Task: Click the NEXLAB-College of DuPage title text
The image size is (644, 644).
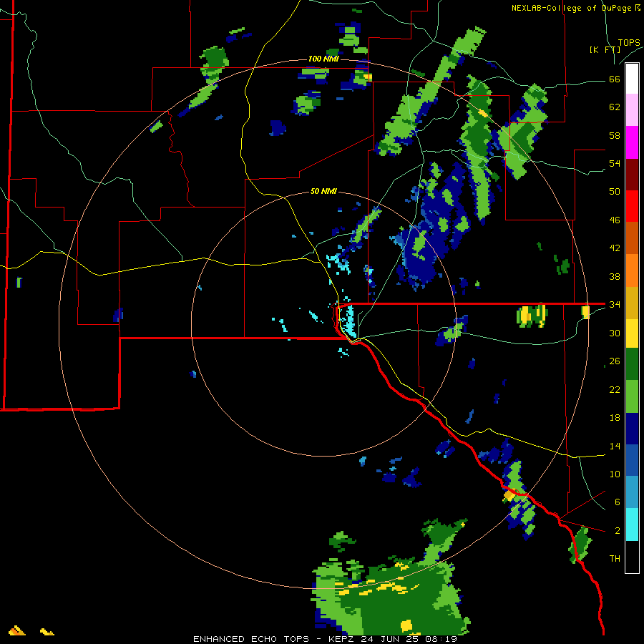Action: tap(576, 8)
